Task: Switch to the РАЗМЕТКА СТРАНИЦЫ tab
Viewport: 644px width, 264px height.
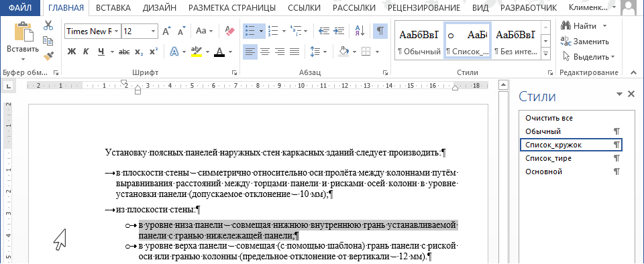Action: pos(232,8)
